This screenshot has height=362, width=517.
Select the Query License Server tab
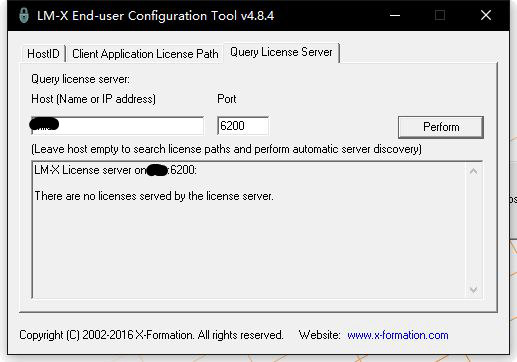pyautogui.click(x=281, y=52)
